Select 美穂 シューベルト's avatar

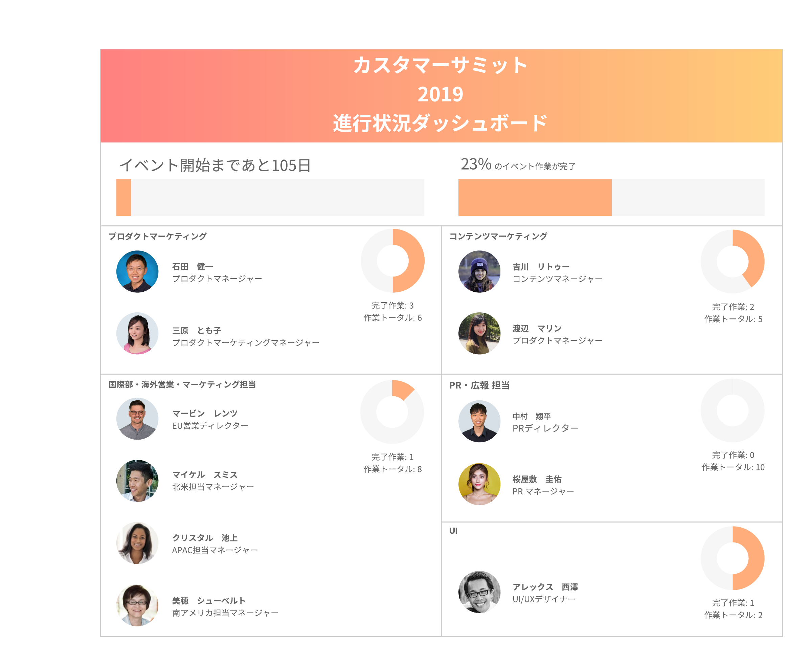pyautogui.click(x=137, y=605)
